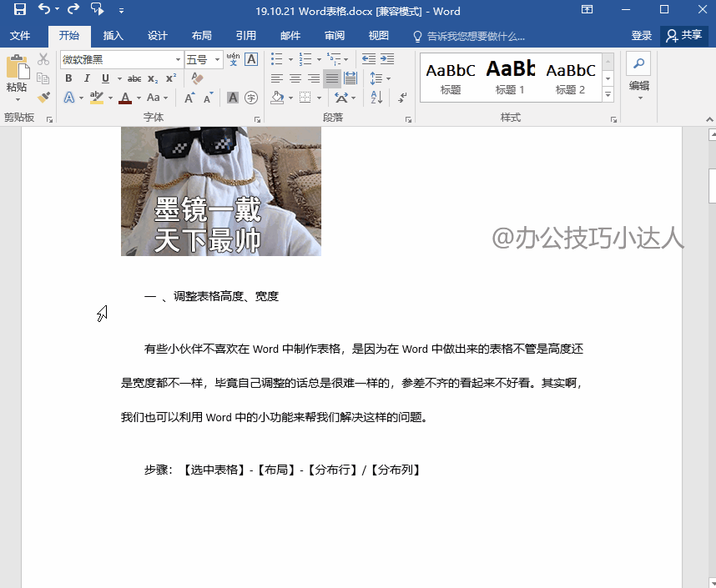Switch to the 布局 tab
Viewport: 716px width, 588px height.
click(201, 36)
